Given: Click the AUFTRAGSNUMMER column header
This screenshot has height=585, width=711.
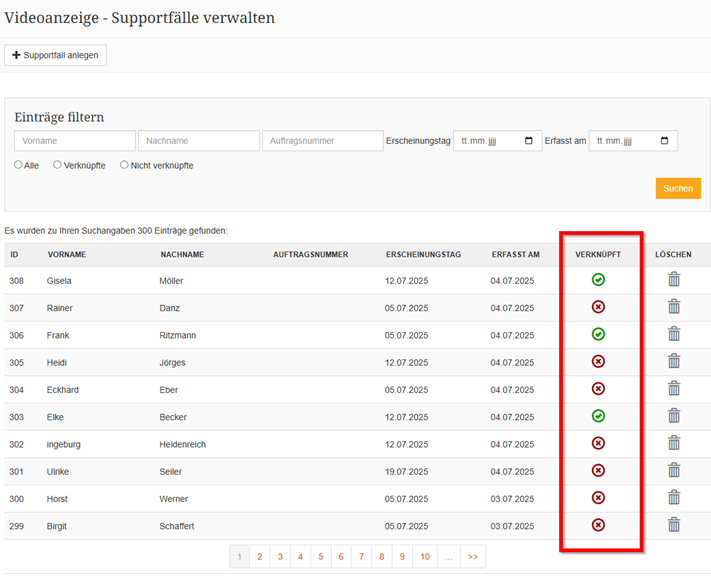Looking at the screenshot, I should (311, 254).
